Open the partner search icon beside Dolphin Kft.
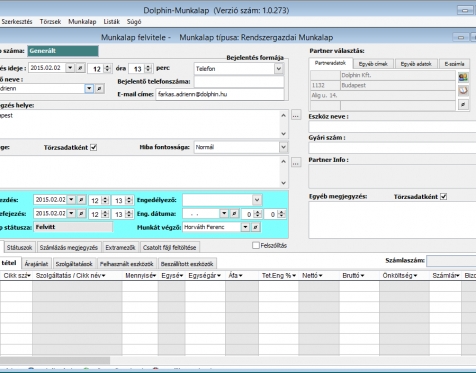476x373 pixels. 463,78
